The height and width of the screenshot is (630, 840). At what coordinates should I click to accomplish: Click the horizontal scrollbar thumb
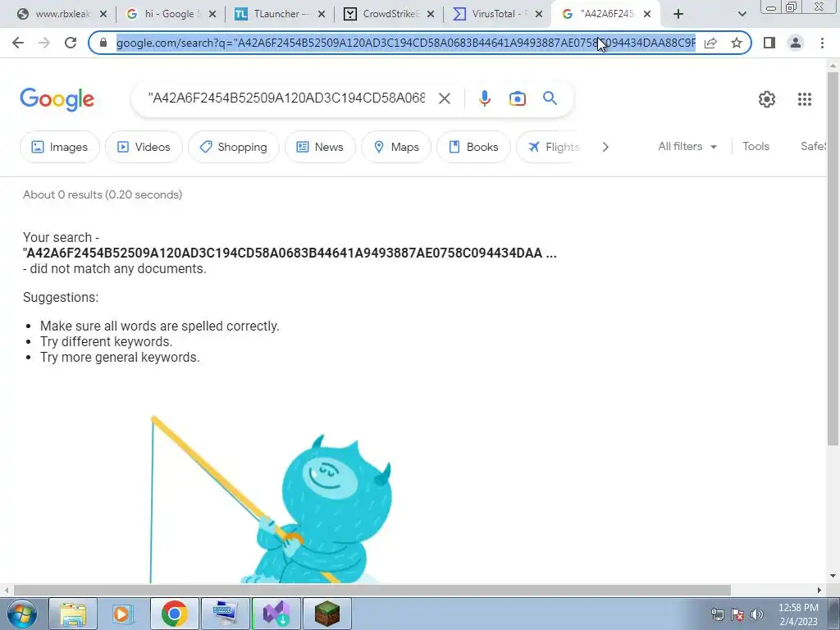(372, 590)
